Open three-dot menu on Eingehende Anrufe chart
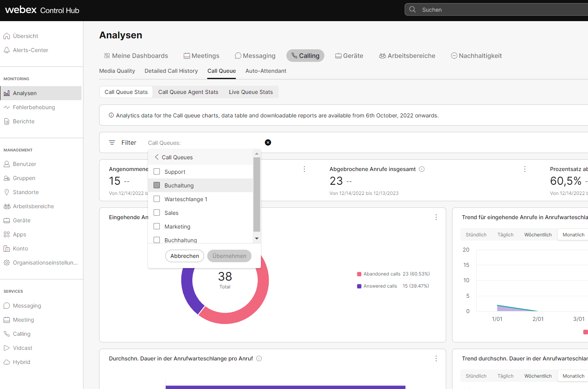 pyautogui.click(x=436, y=217)
